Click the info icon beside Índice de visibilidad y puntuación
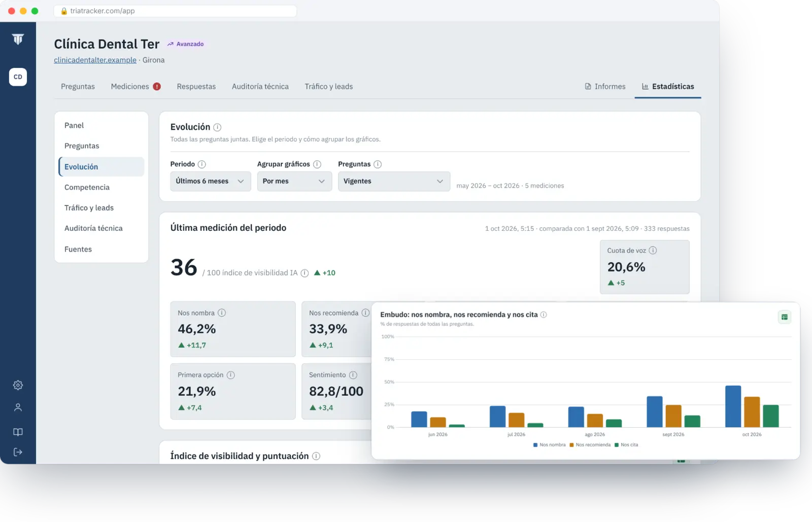The width and height of the screenshot is (812, 522). click(x=316, y=456)
